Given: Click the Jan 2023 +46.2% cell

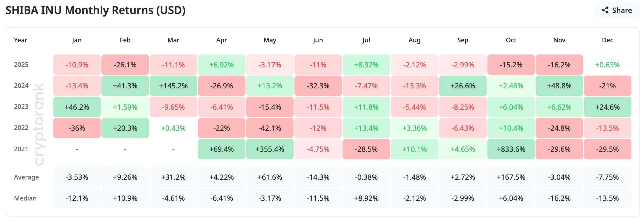Looking at the screenshot, I should pos(77,107).
